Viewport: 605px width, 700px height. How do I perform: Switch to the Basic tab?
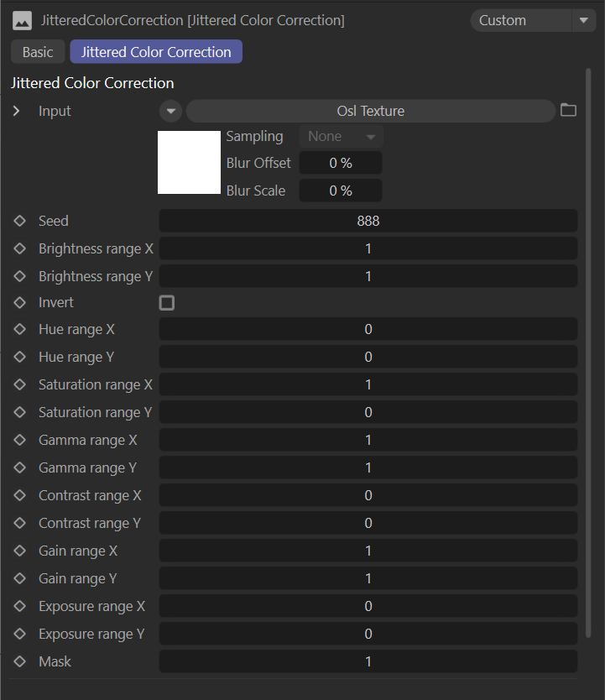click(38, 52)
